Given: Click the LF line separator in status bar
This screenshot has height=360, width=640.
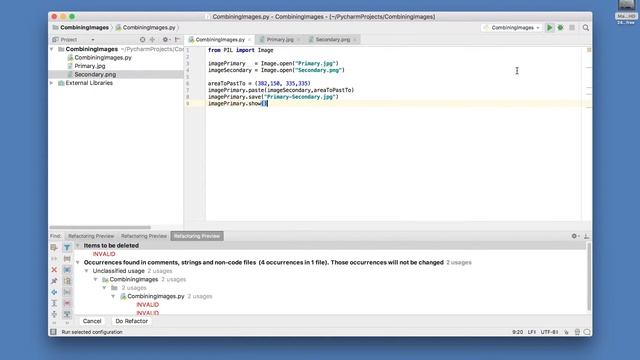Looking at the screenshot, I should pyautogui.click(x=531, y=332).
